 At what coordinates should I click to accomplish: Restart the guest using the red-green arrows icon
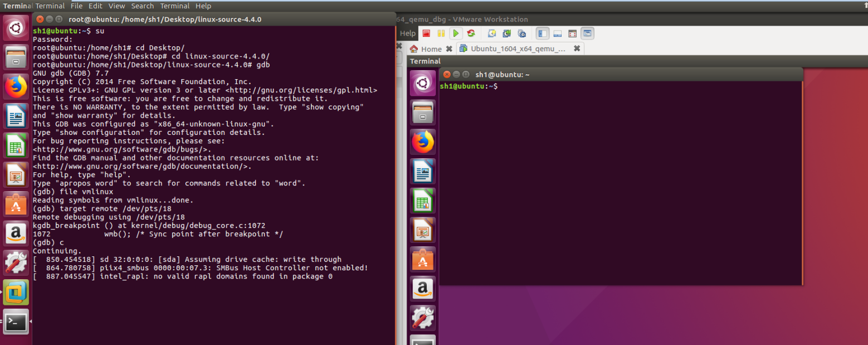point(471,33)
